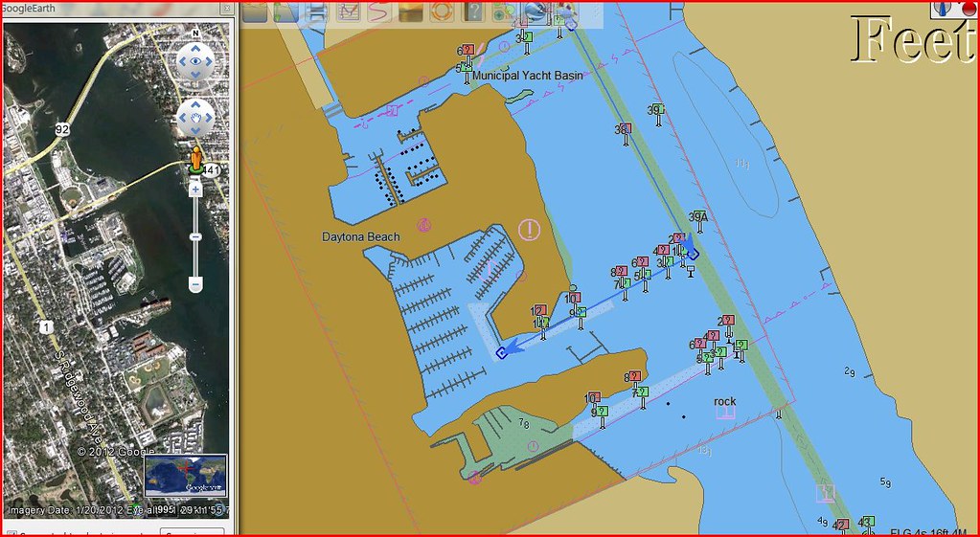
Task: Click the Google Earth zoom slider handle
Action: 195,235
